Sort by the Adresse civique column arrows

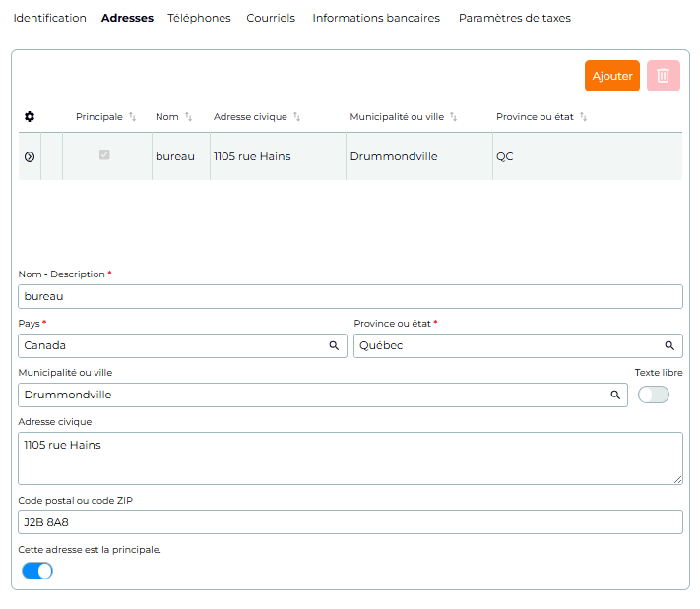coord(297,117)
